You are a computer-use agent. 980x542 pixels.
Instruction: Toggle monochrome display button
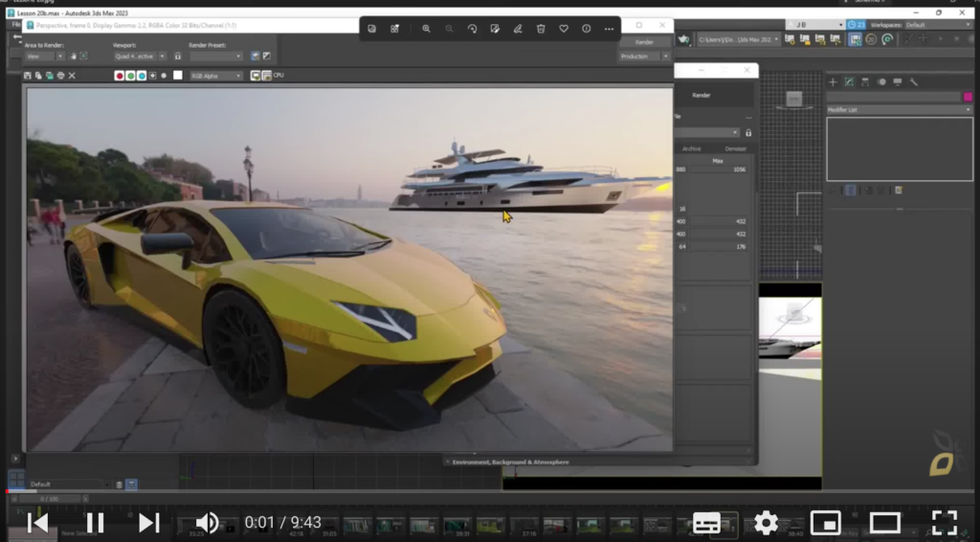164,76
